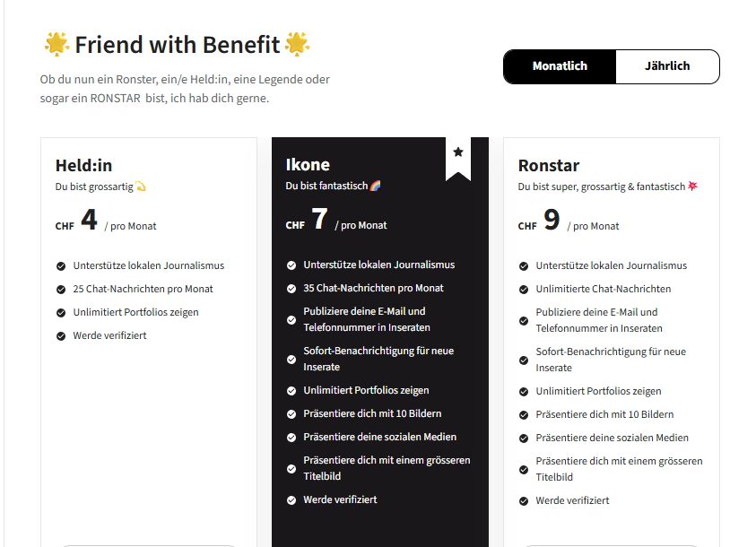Click the CHF 4 price on Held:in

89,220
